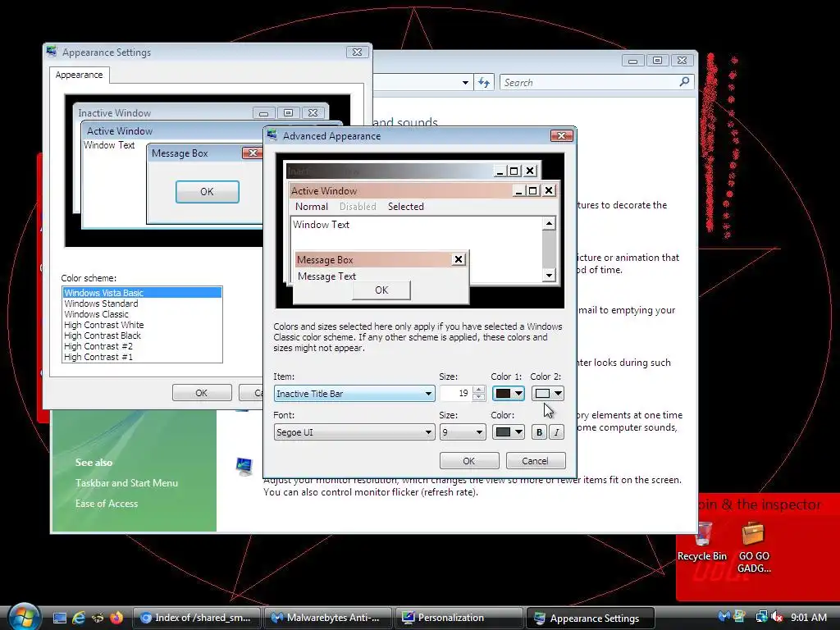This screenshot has width=840, height=630.
Task: Open the Recycle Bin desktop icon
Action: click(x=702, y=541)
